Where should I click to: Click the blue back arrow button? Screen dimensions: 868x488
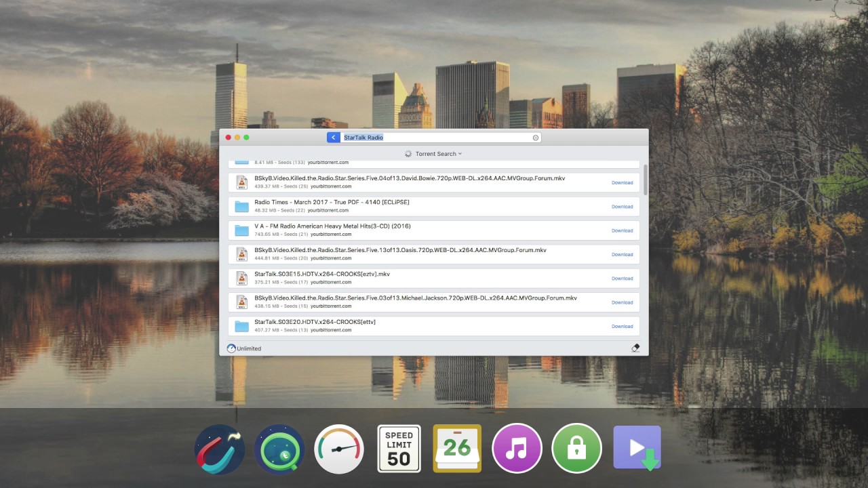click(333, 138)
